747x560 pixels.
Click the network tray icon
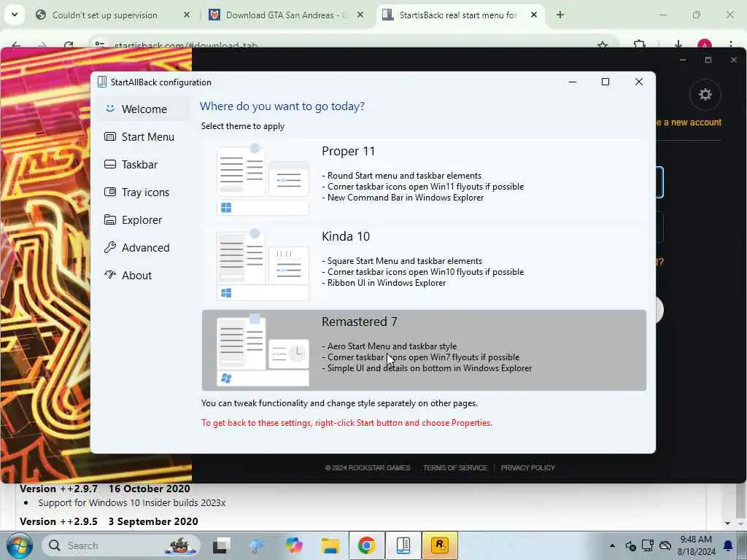(648, 545)
